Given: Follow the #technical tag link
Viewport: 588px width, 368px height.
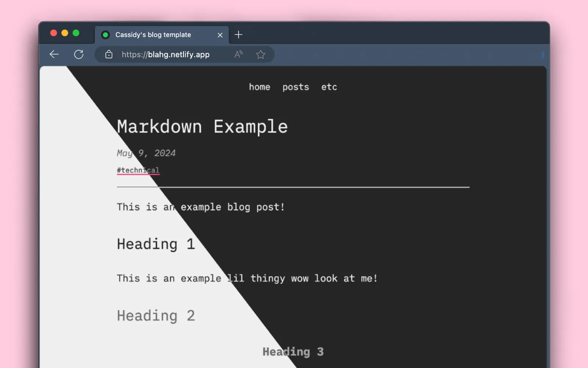Looking at the screenshot, I should (x=138, y=170).
